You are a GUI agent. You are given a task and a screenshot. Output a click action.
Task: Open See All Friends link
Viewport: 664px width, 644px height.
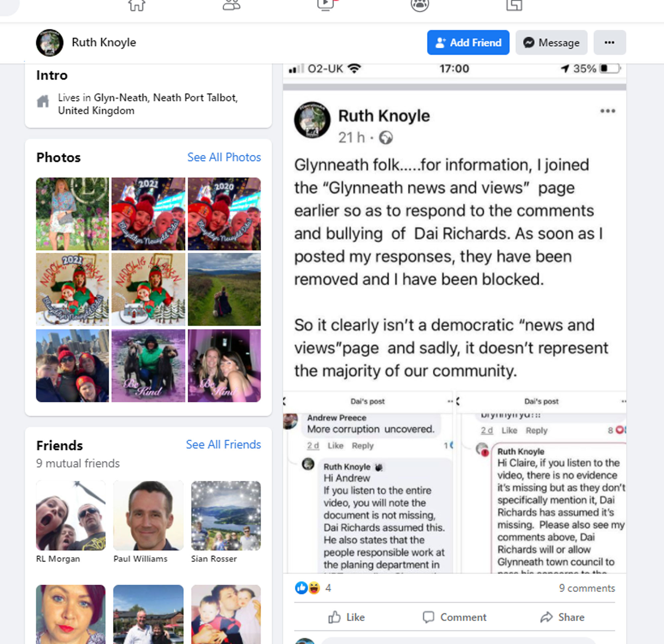pos(223,444)
